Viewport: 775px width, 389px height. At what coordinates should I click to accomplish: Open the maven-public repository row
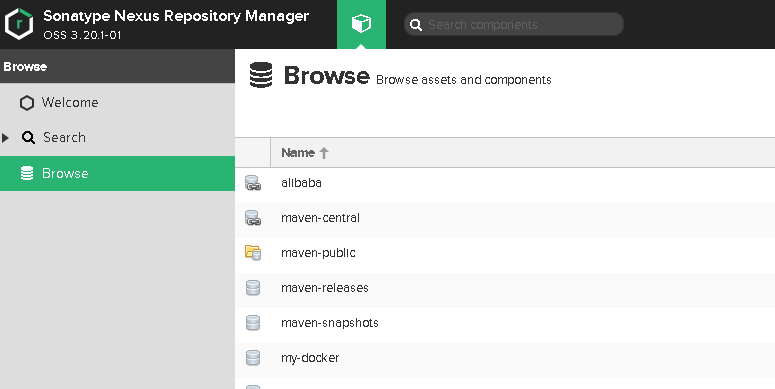coord(505,253)
